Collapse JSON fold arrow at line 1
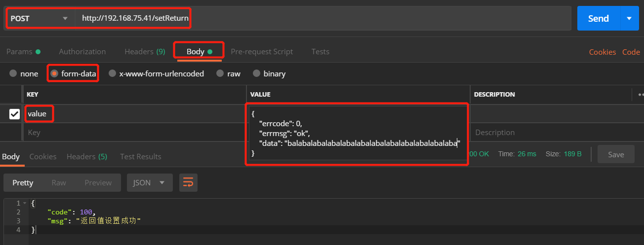 pyautogui.click(x=25, y=203)
